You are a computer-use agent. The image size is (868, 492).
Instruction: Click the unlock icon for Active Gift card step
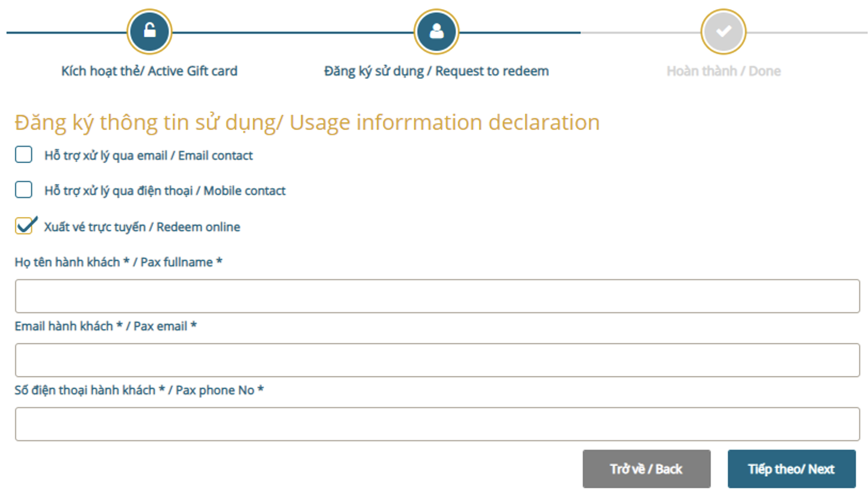(149, 31)
